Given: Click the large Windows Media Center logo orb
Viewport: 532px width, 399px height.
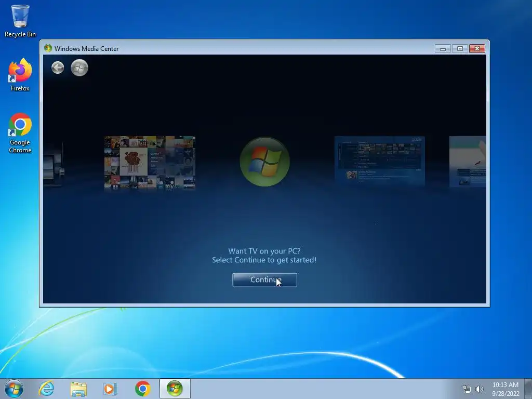Looking at the screenshot, I should point(264,162).
